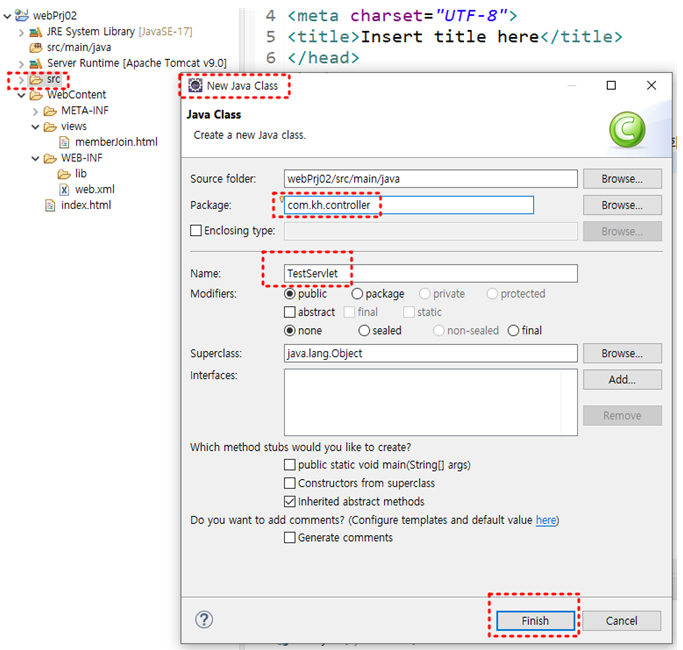This screenshot has width=683, height=650.
Task: Collapse the webPrj02 project tree node
Action: click(7, 16)
